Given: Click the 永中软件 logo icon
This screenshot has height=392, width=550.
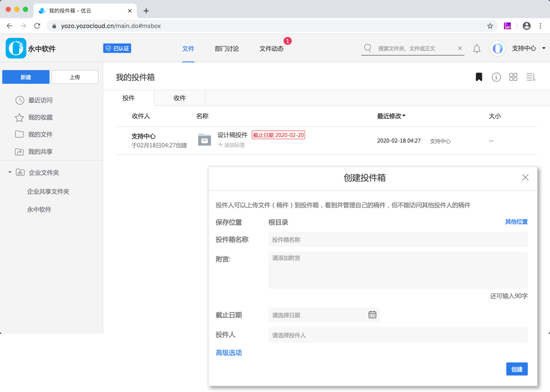Looking at the screenshot, I should click(x=16, y=48).
